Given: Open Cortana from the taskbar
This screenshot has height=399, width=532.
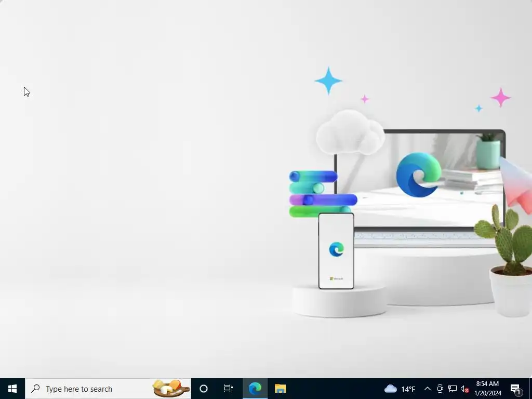Looking at the screenshot, I should pyautogui.click(x=204, y=389).
